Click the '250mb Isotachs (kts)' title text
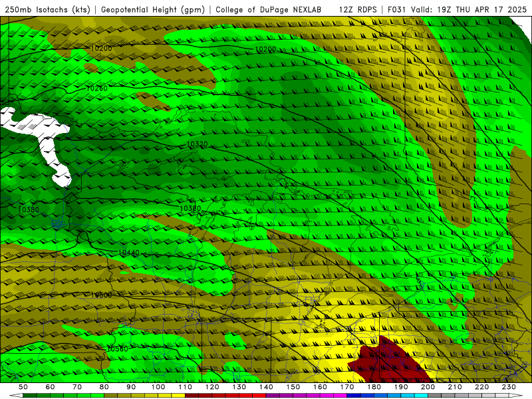 tap(48, 9)
